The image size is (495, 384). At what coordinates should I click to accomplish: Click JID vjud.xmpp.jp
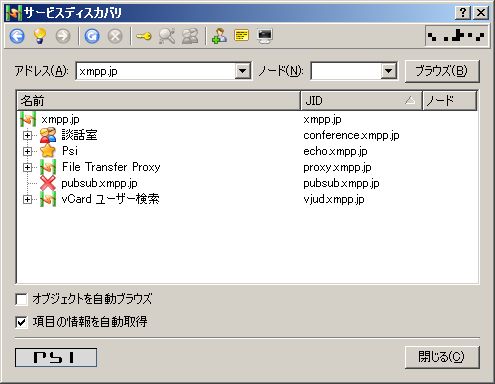point(334,199)
